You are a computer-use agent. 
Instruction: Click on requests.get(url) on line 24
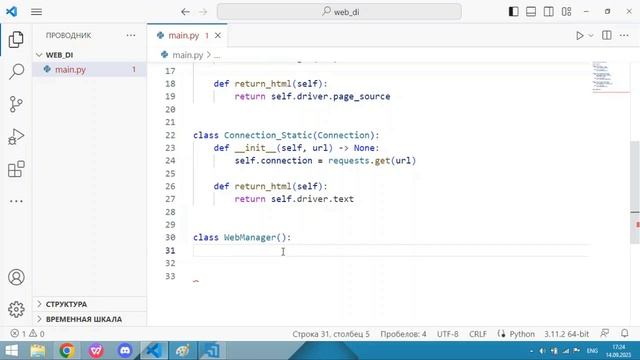pyautogui.click(x=372, y=160)
